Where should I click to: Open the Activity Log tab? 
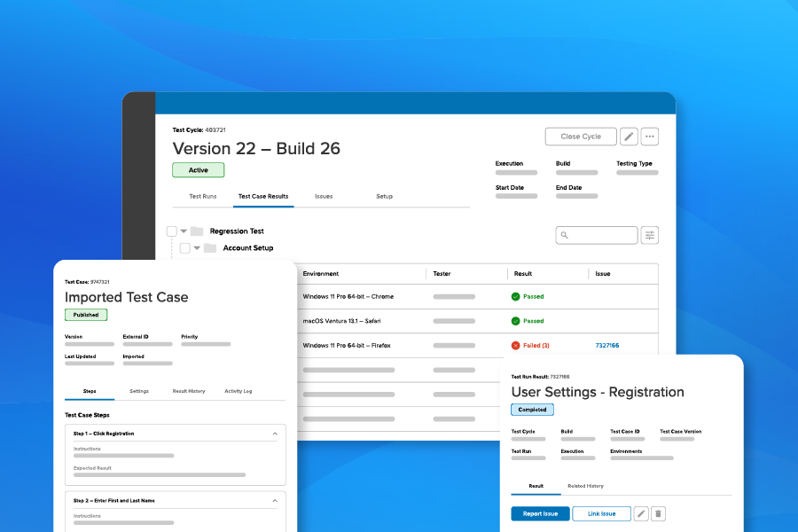tap(239, 391)
